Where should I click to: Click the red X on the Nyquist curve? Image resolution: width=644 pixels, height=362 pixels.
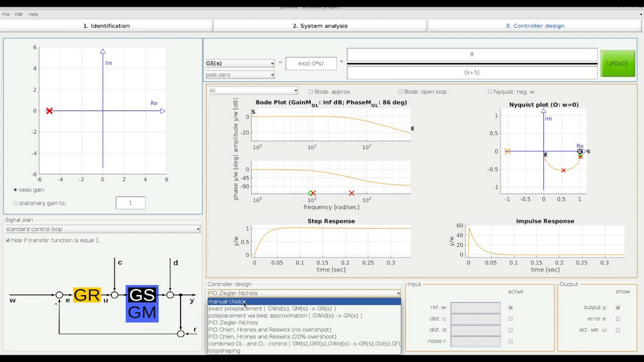click(563, 170)
